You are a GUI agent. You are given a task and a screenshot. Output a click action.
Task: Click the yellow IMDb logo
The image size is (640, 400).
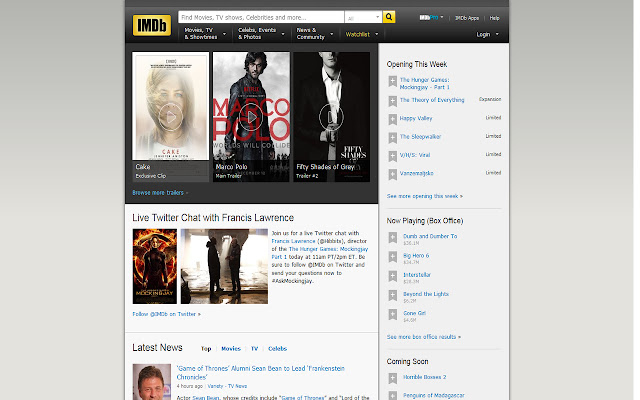pos(152,26)
